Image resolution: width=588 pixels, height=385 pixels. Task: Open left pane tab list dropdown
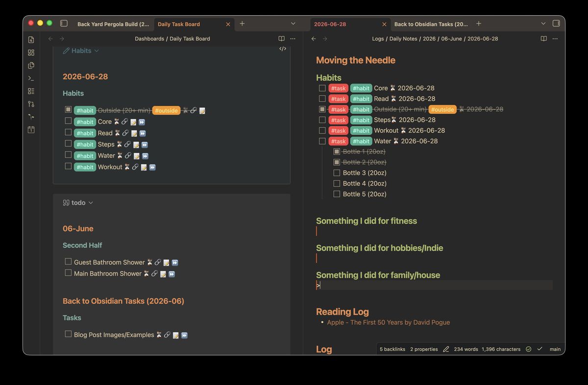(x=293, y=24)
